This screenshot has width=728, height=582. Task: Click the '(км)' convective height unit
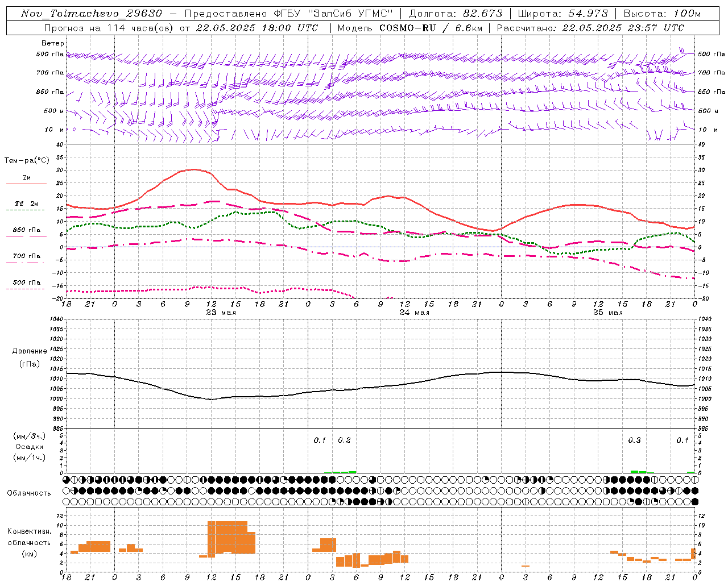click(x=29, y=554)
